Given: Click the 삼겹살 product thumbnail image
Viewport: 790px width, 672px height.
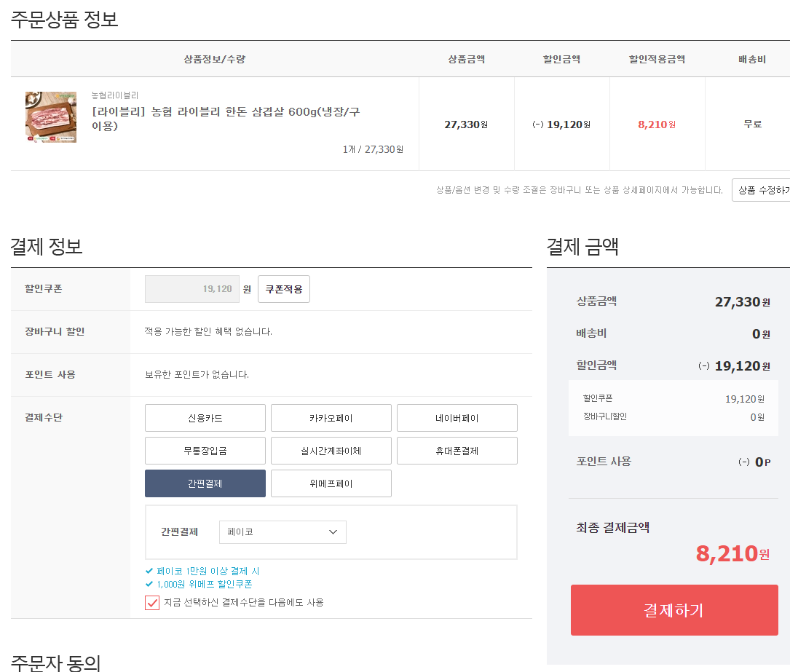Looking at the screenshot, I should click(51, 117).
